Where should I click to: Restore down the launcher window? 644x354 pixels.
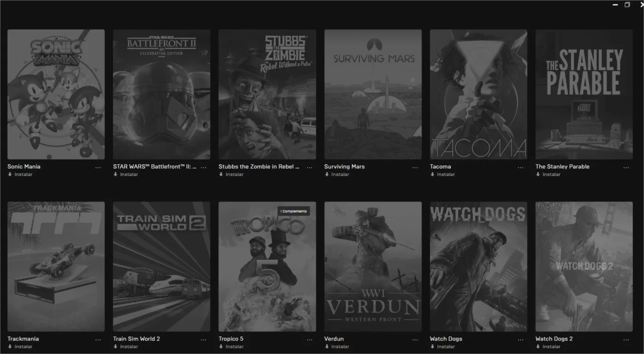[x=627, y=5]
